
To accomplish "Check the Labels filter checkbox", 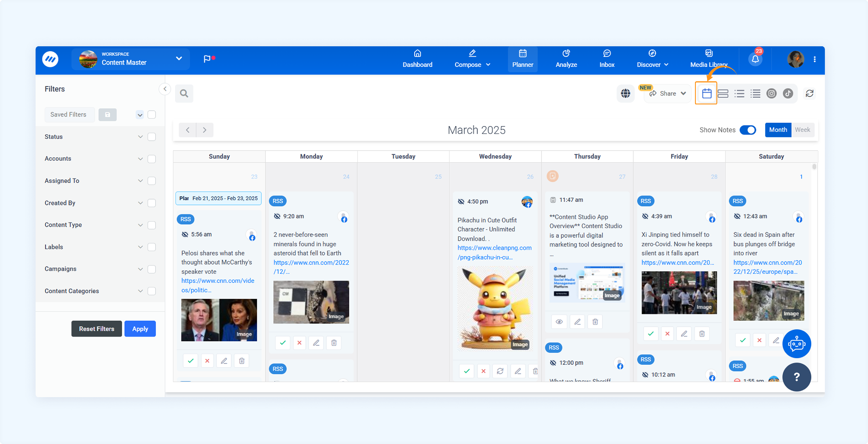I will (152, 247).
